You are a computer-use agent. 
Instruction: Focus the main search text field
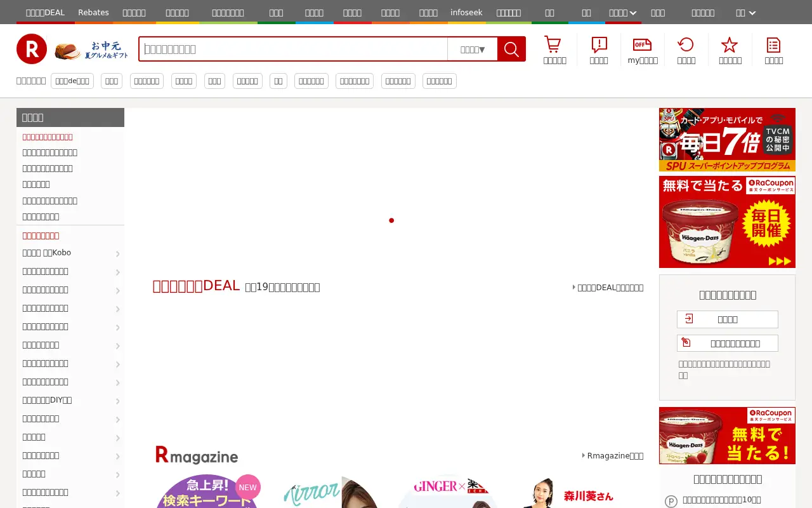[x=293, y=49]
